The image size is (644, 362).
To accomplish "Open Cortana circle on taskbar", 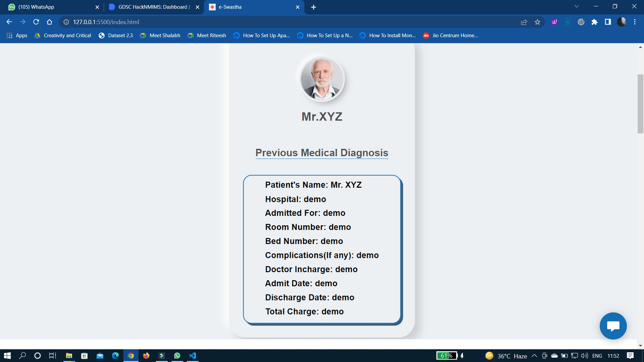I will 38,356.
